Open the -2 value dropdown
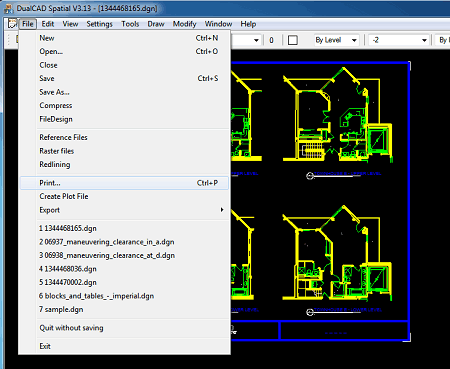Screen dimensions: 450x369 coord(400,40)
